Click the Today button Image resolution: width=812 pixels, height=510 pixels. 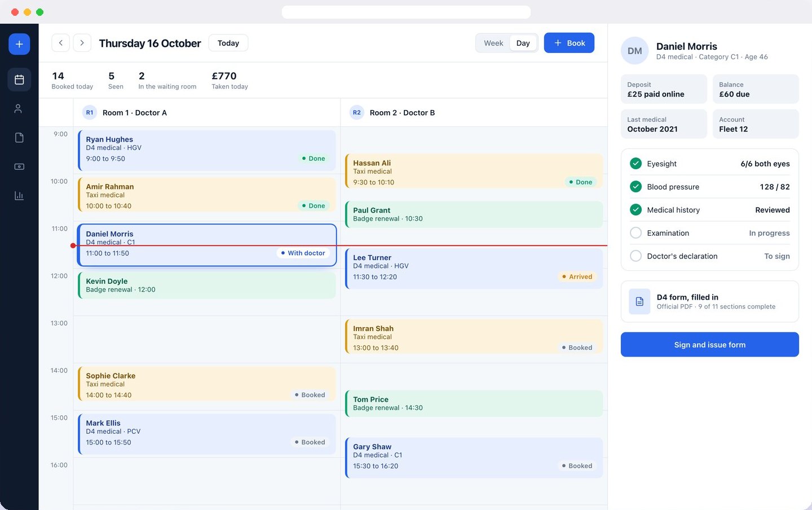(228, 43)
